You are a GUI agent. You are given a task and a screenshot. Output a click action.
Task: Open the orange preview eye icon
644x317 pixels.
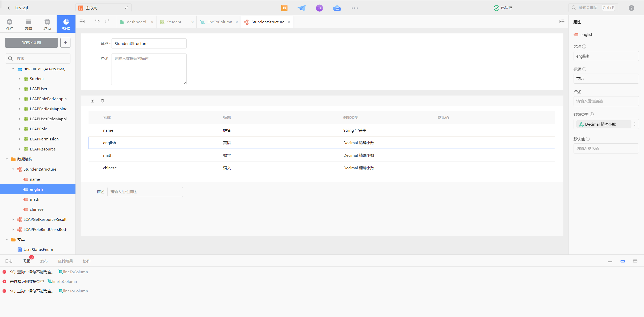pos(284,8)
